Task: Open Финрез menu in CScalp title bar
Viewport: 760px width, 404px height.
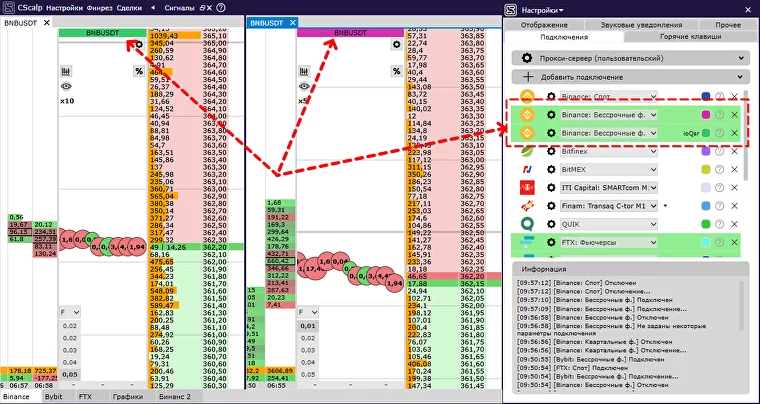Action: click(100, 8)
